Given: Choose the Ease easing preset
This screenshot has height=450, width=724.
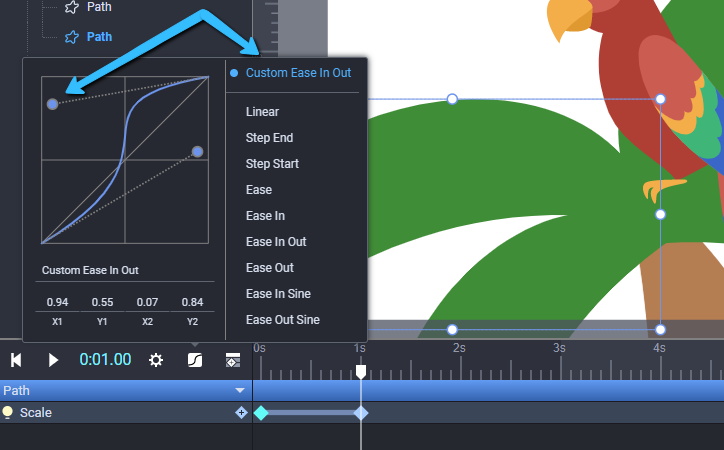Looking at the screenshot, I should (259, 190).
